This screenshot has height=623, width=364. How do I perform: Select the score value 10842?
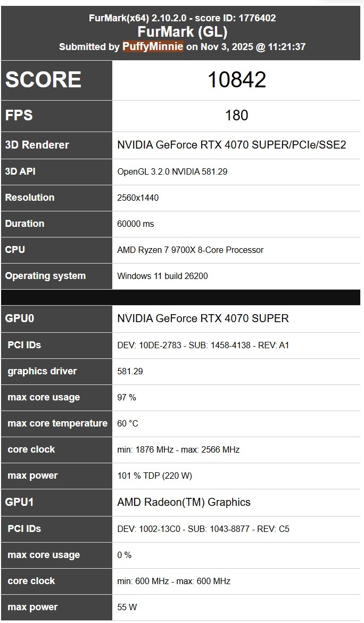236,80
